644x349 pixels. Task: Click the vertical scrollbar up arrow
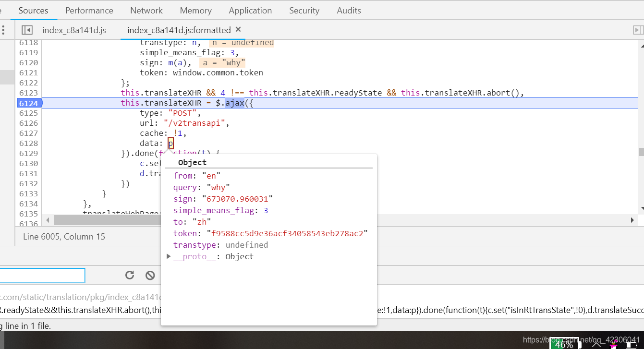(641, 46)
